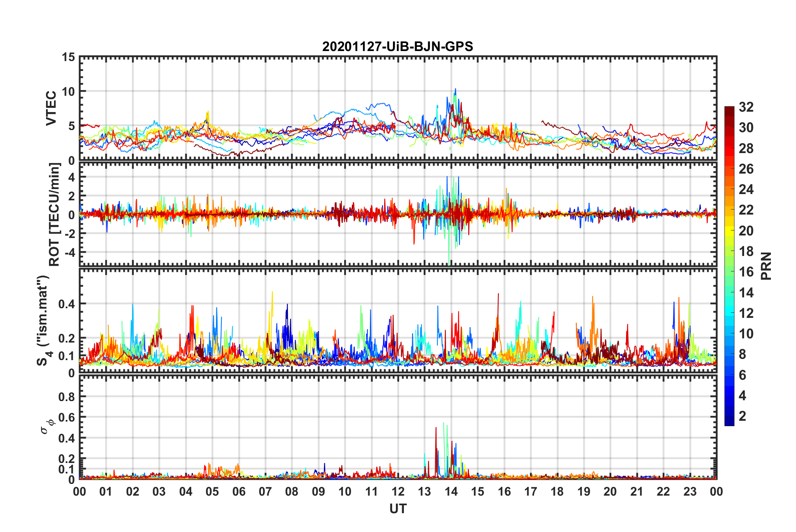Image resolution: width=796 pixels, height=532 pixels.
Task: Click the colorbar tick label 20
Action: click(x=746, y=231)
